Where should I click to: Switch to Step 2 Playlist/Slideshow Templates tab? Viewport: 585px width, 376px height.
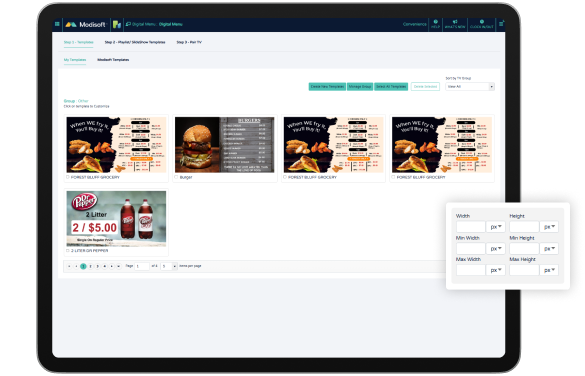click(135, 43)
